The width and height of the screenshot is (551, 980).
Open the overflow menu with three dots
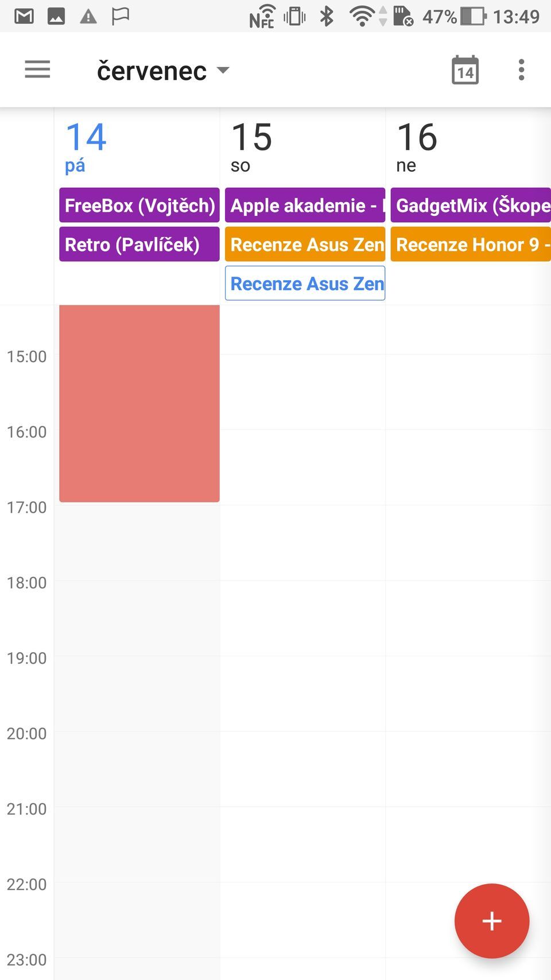click(x=521, y=69)
